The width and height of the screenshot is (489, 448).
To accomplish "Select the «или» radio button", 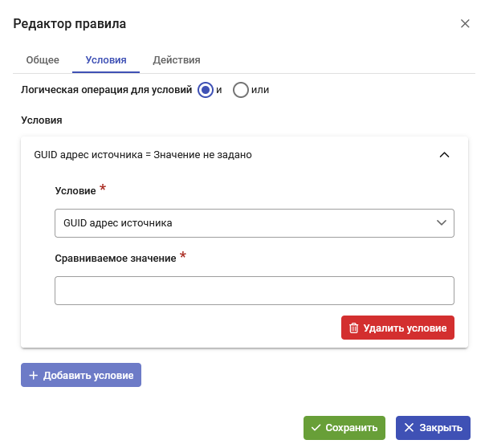I will 240,90.
